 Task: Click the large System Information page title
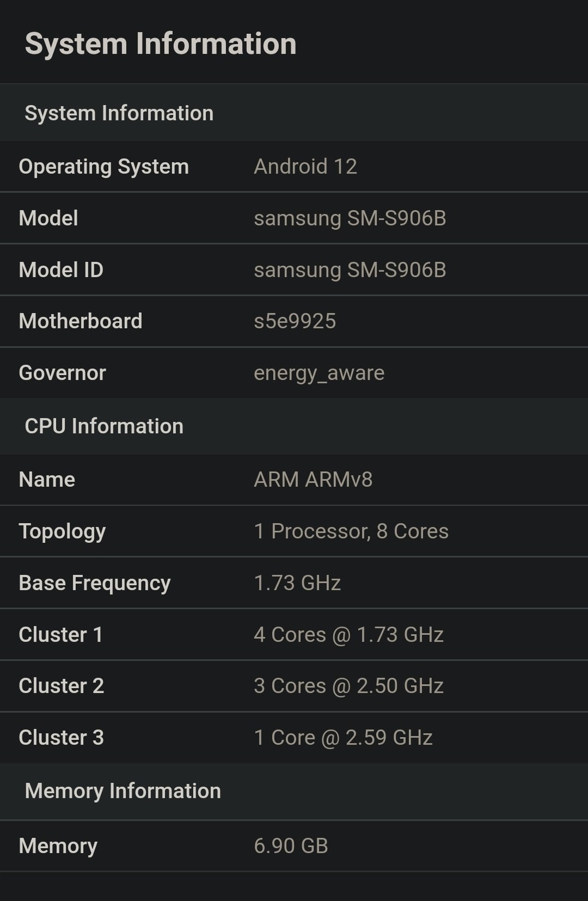[x=161, y=44]
